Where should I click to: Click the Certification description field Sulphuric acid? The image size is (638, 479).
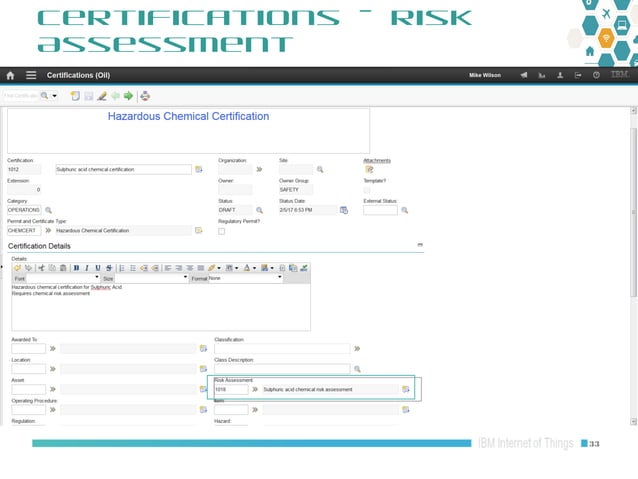[124, 169]
